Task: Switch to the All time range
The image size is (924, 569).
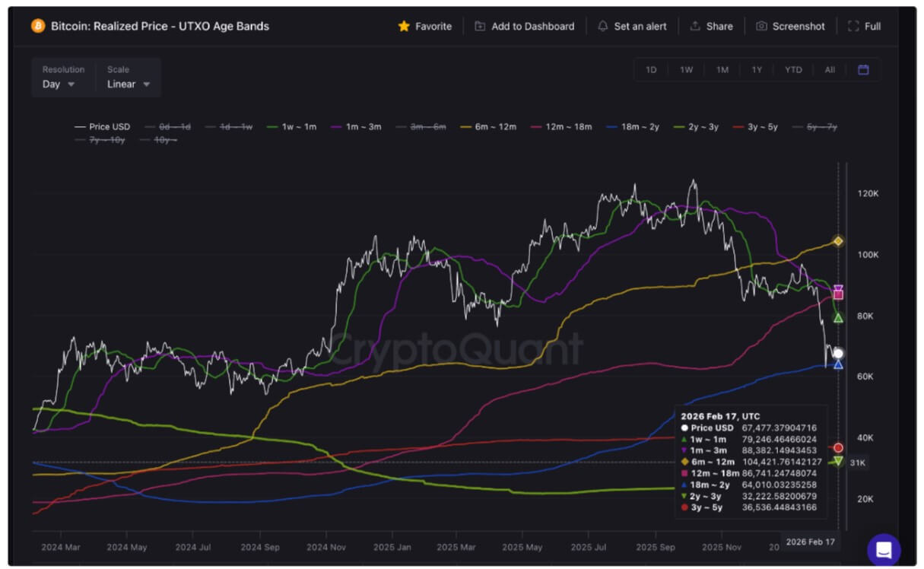Action: point(830,70)
